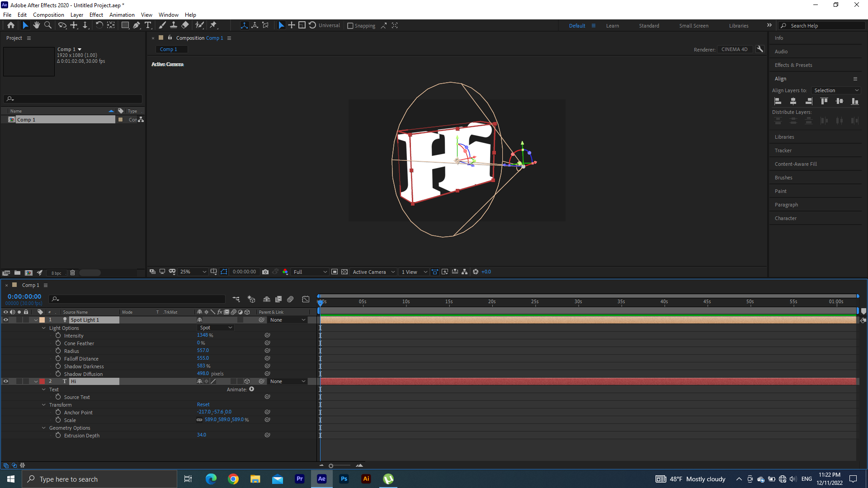
Task: Select the Pen tool in the toolbar
Action: pos(137,25)
